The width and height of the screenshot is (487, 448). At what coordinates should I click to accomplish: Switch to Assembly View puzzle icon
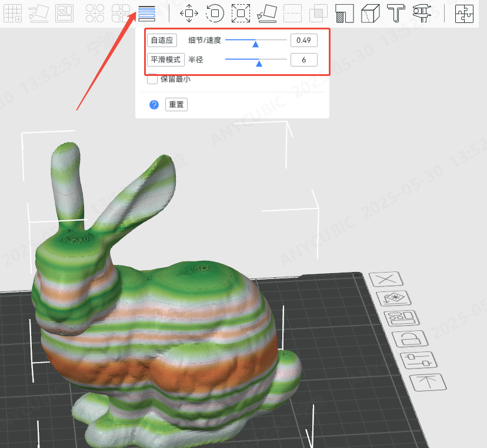pyautogui.click(x=464, y=14)
